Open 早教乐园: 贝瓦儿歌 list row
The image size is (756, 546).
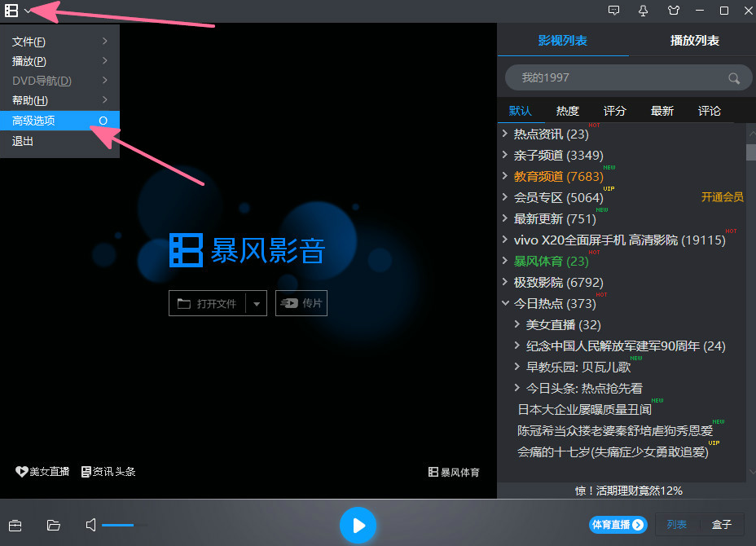click(578, 367)
